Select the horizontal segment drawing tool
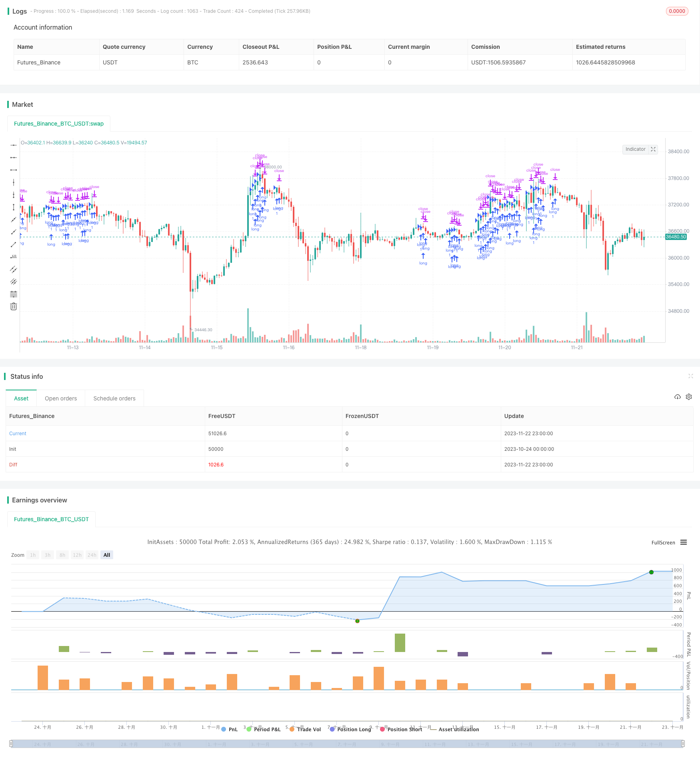700x760 pixels. click(14, 170)
